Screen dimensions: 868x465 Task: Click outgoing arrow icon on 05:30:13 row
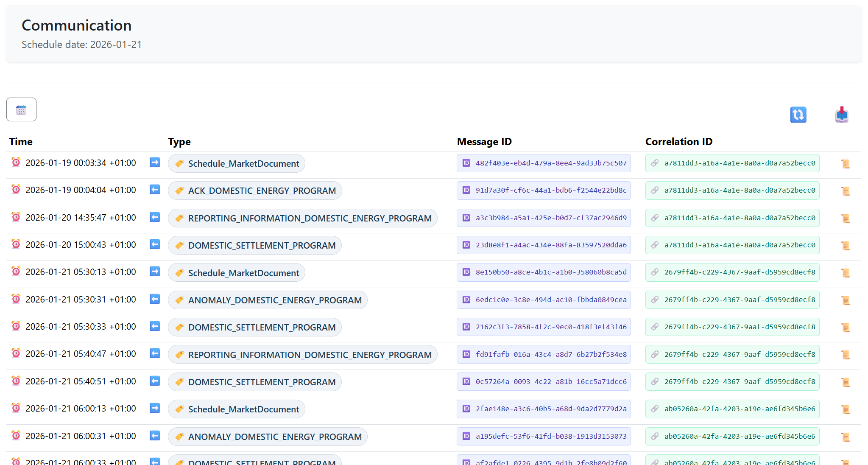155,272
